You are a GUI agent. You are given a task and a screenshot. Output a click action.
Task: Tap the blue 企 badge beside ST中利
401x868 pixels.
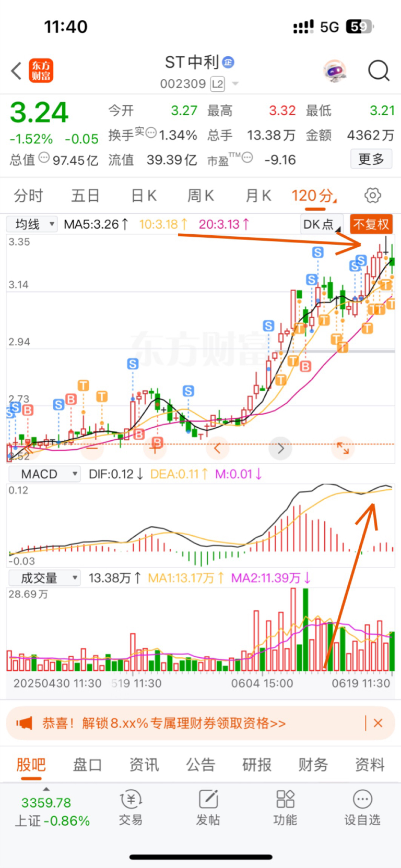click(x=228, y=62)
